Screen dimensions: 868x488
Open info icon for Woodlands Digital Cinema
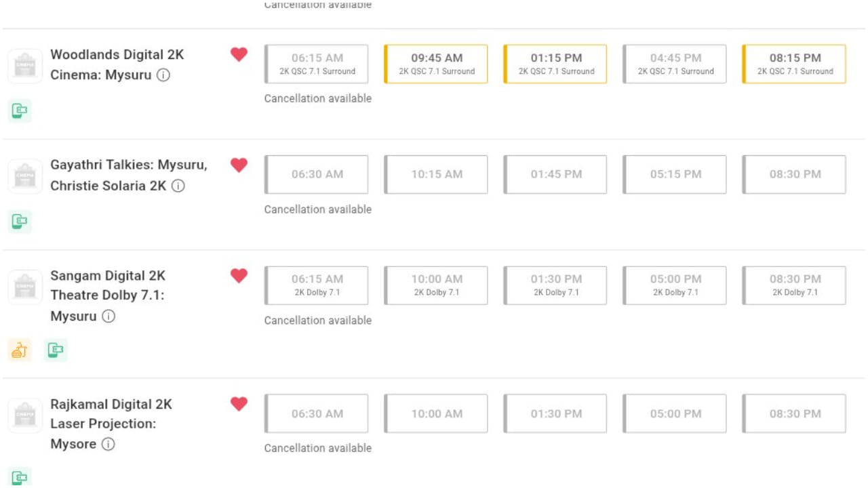point(163,75)
